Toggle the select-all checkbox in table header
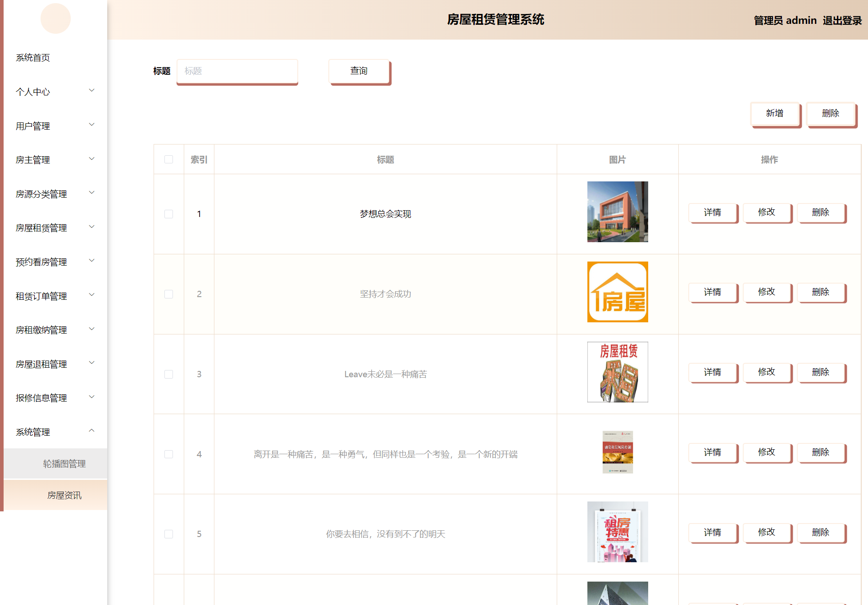 [x=168, y=159]
